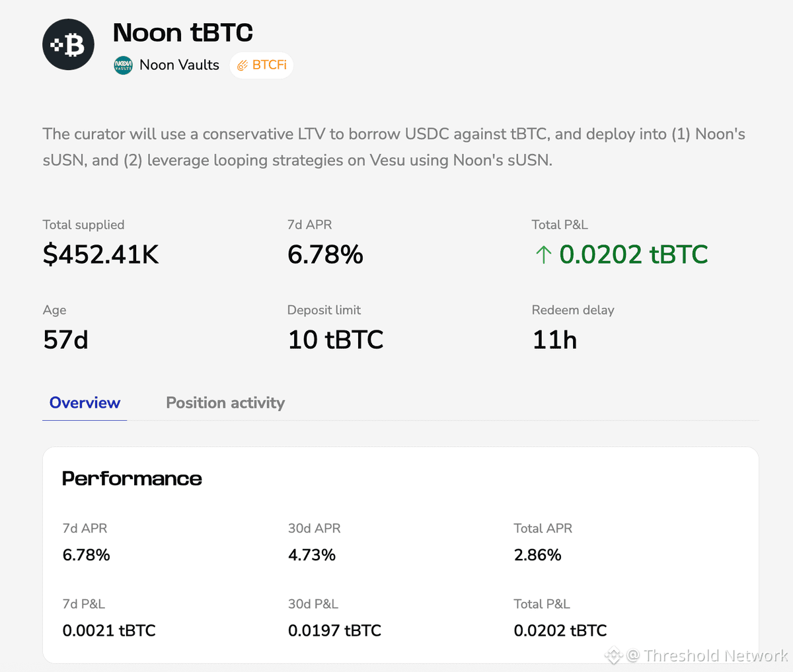Switch to the Position activity tab

pos(225,403)
